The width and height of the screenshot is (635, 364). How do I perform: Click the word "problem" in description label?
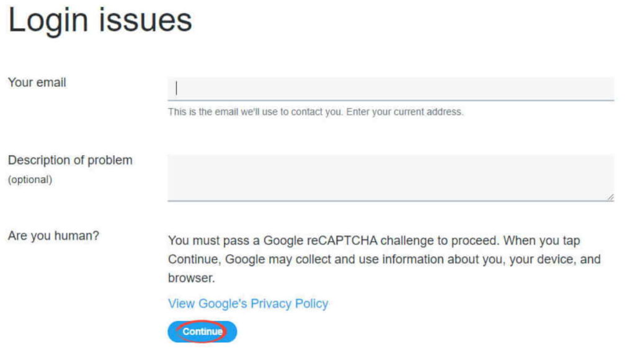coord(110,161)
